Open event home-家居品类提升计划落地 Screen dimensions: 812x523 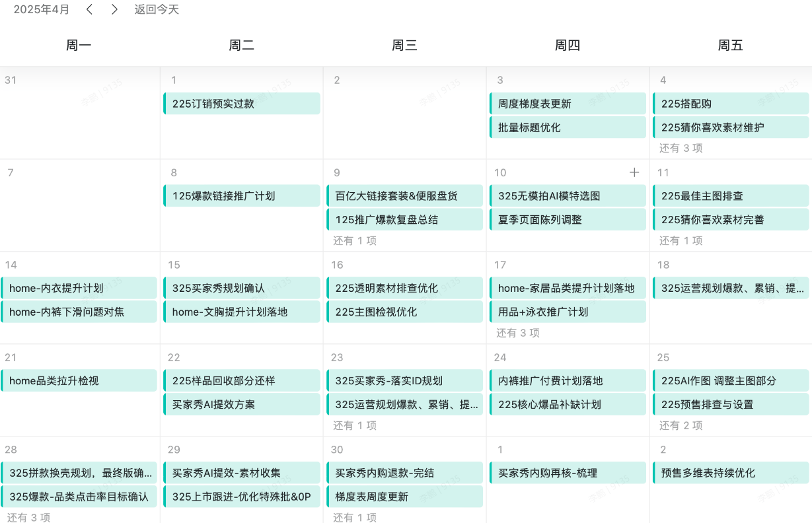click(x=568, y=289)
